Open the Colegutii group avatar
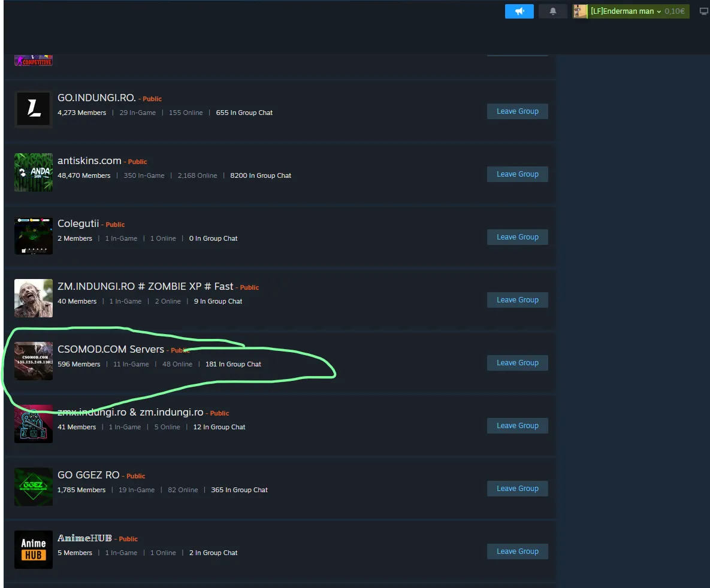 point(34,235)
